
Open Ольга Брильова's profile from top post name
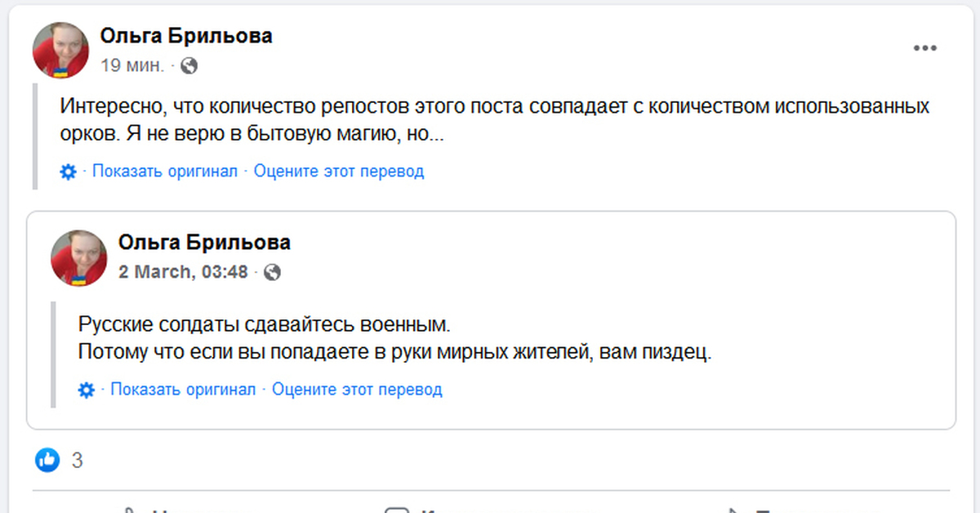pyautogui.click(x=186, y=36)
